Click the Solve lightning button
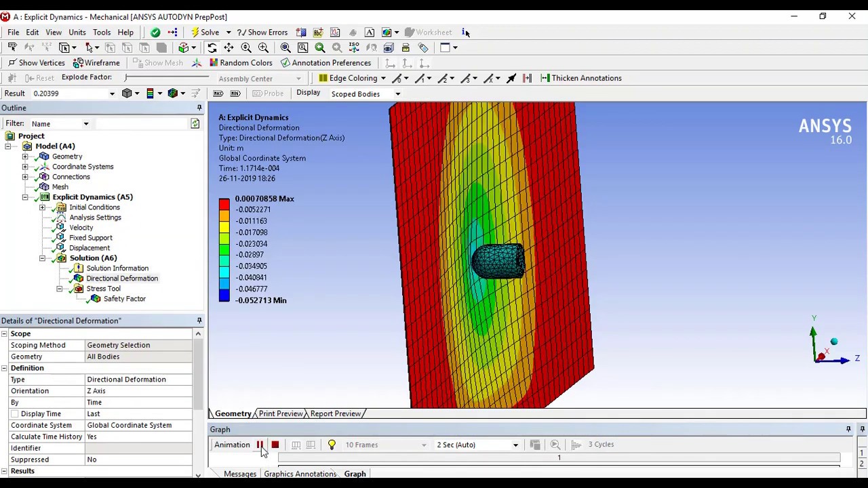868x488 pixels. [205, 32]
